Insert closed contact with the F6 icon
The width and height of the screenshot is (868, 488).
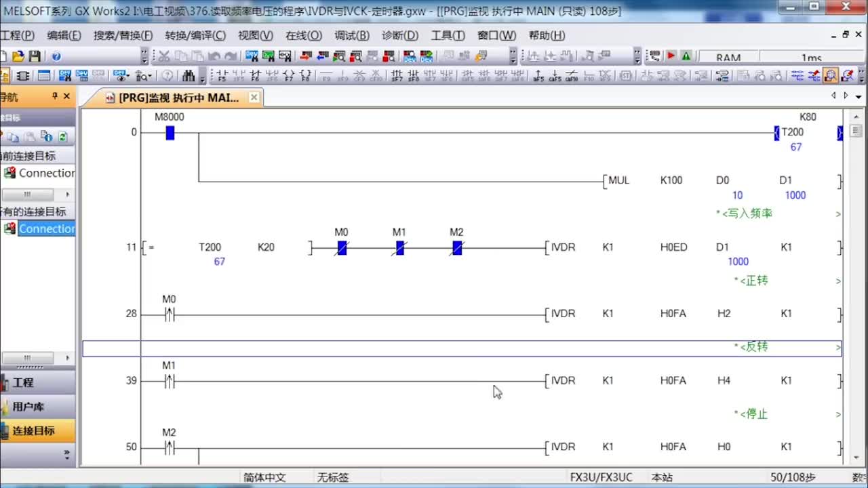click(256, 75)
